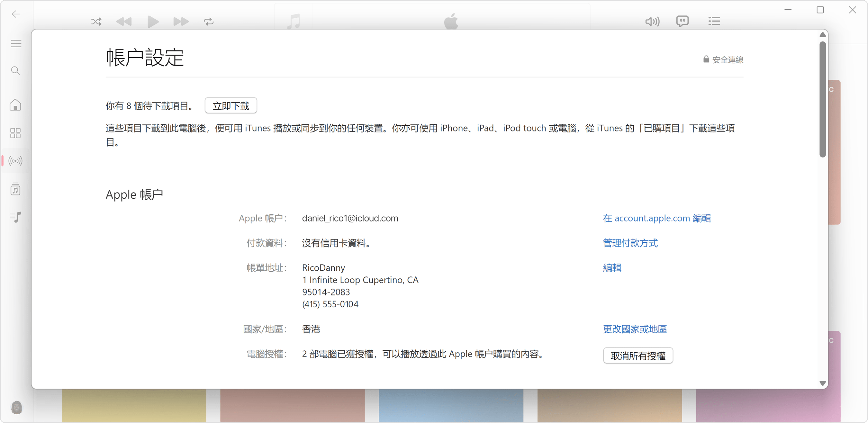Open the Radio section in the sidebar
868x423 pixels.
(15, 161)
